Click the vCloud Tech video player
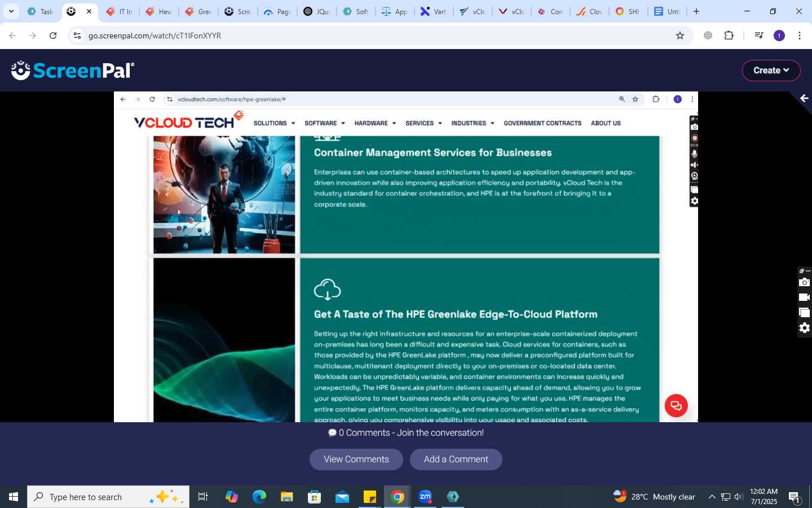The width and height of the screenshot is (812, 508). [x=406, y=257]
